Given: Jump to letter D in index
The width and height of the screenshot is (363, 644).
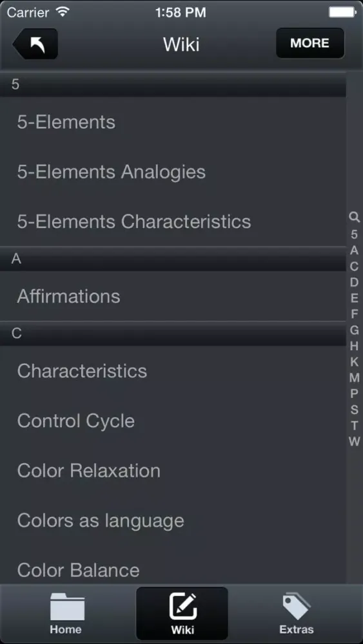Looking at the screenshot, I should pos(355,282).
